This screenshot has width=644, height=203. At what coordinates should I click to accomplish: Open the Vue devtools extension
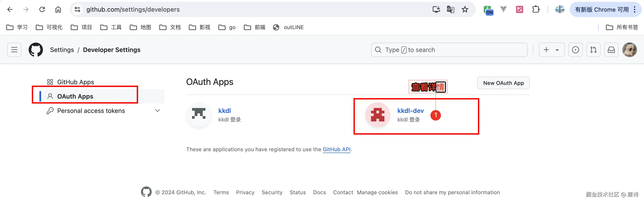[503, 9]
